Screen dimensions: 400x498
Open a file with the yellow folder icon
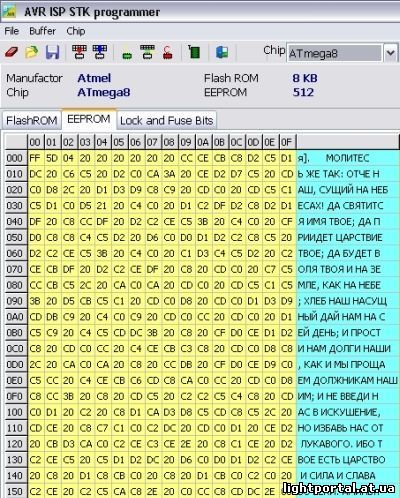pyautogui.click(x=32, y=52)
